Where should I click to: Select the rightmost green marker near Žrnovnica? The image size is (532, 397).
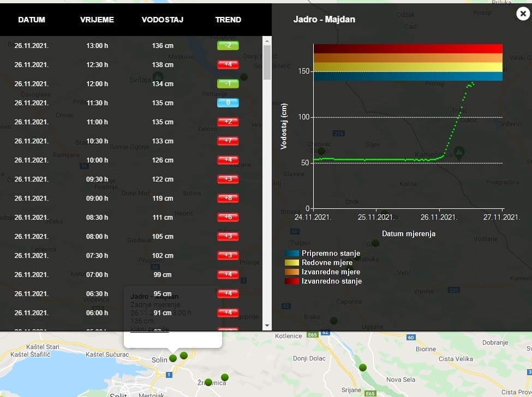224,377
